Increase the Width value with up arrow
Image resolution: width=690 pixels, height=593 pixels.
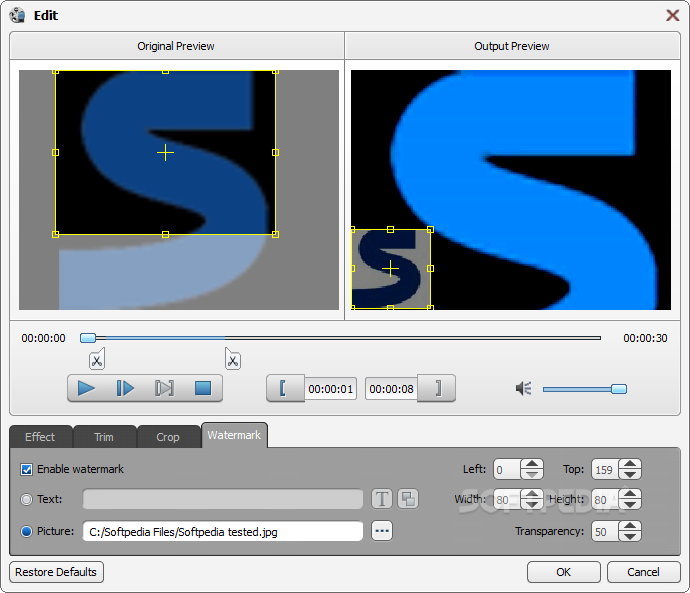pos(532,494)
